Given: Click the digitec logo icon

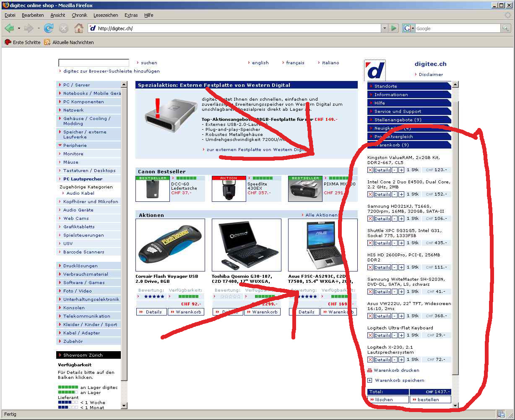Looking at the screenshot, I should click(x=375, y=70).
